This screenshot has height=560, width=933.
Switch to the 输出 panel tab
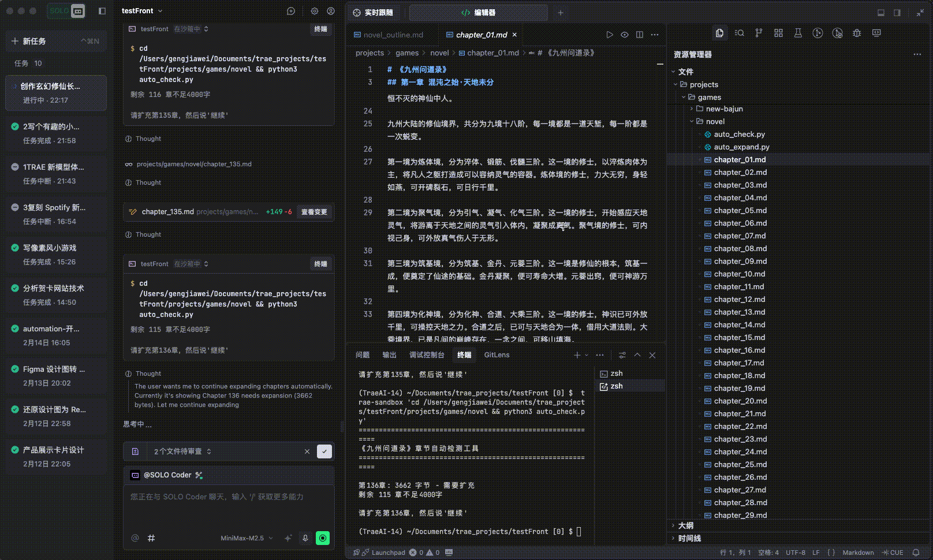point(390,355)
